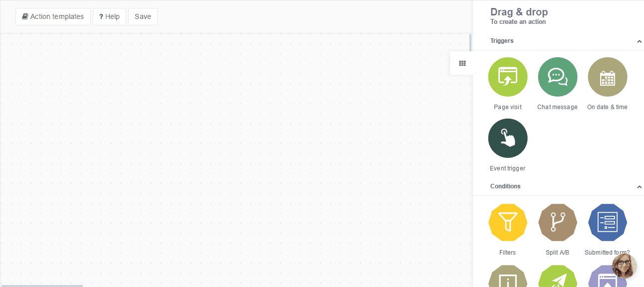
Task: Toggle the grid panel button
Action: [x=462, y=63]
